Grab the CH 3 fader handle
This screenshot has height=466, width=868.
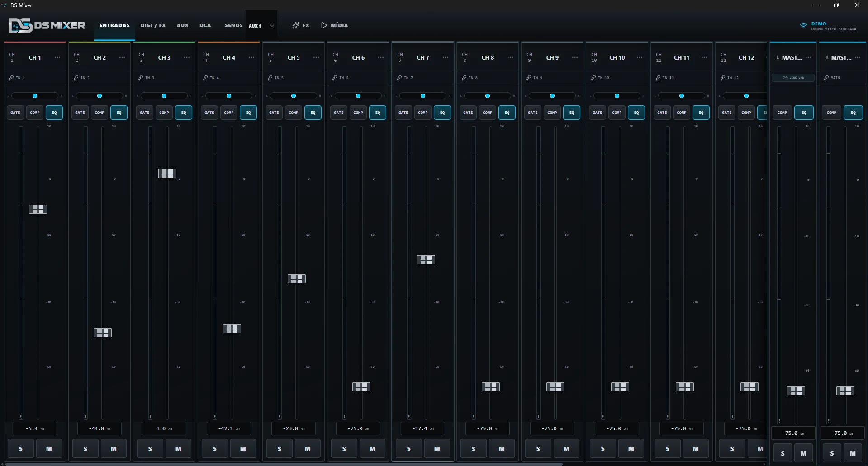pyautogui.click(x=167, y=174)
